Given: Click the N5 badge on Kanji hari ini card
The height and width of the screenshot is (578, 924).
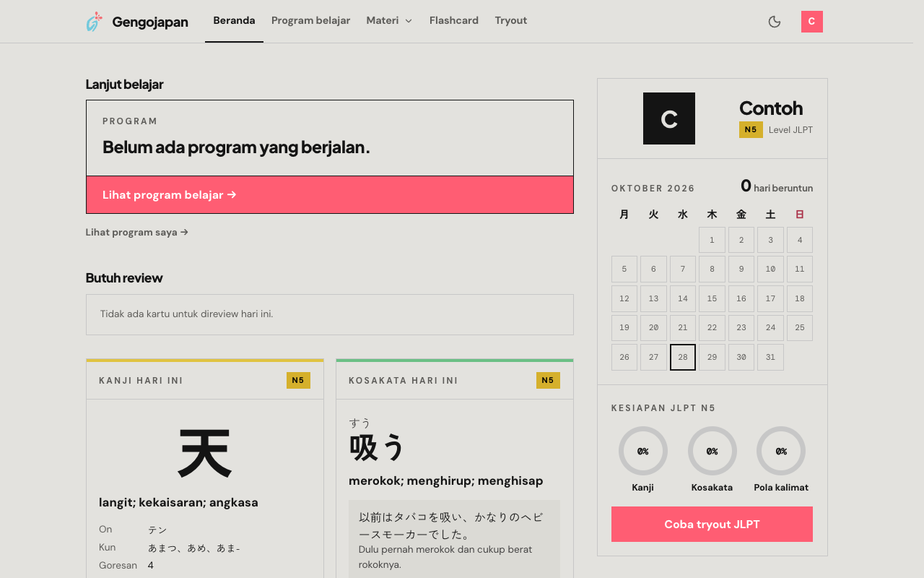Looking at the screenshot, I should pyautogui.click(x=298, y=381).
